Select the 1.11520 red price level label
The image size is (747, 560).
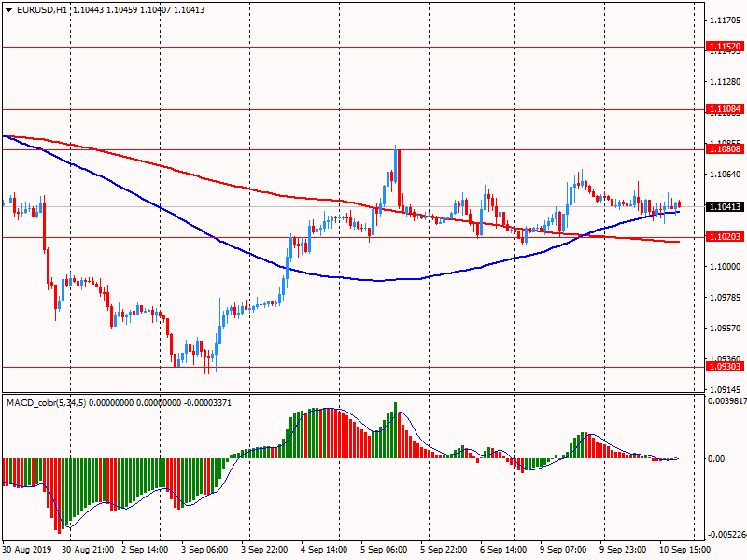click(x=725, y=47)
